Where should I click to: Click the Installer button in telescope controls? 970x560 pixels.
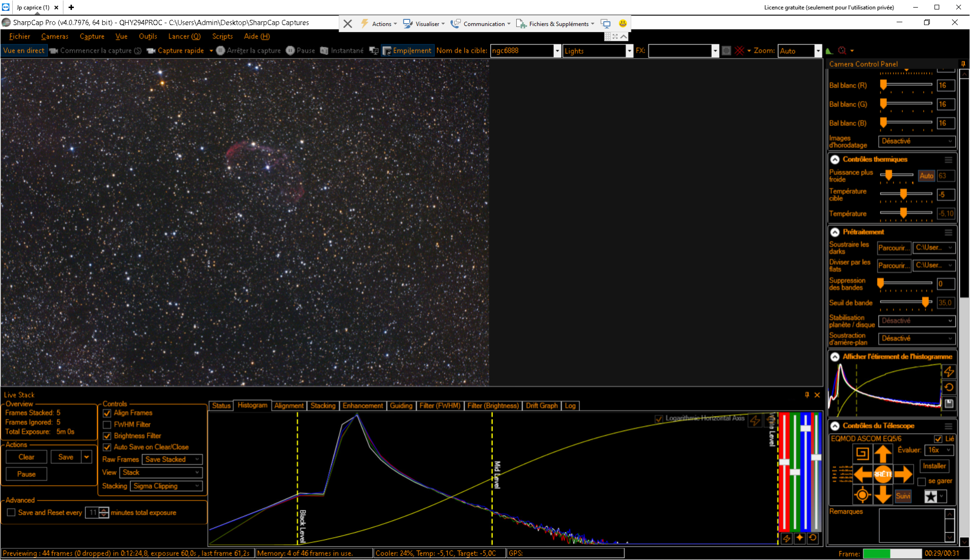click(x=934, y=466)
